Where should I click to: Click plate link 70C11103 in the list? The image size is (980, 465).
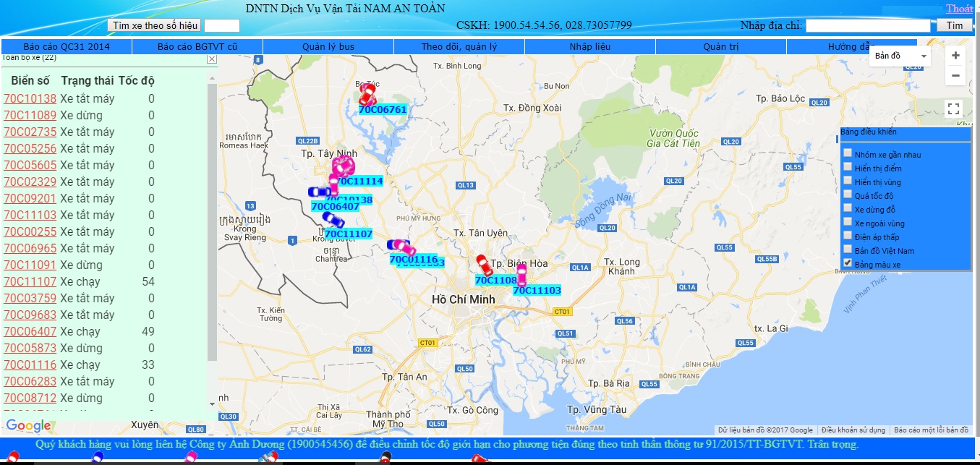click(x=30, y=216)
